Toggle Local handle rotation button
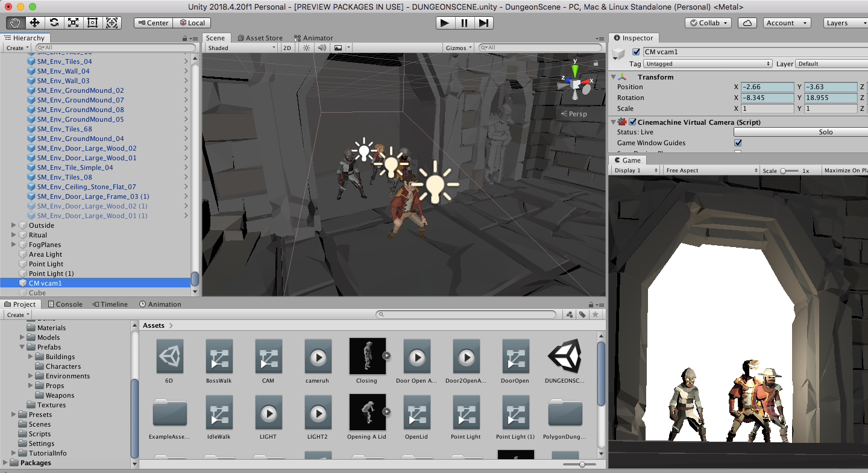This screenshot has width=868, height=473. tap(192, 23)
